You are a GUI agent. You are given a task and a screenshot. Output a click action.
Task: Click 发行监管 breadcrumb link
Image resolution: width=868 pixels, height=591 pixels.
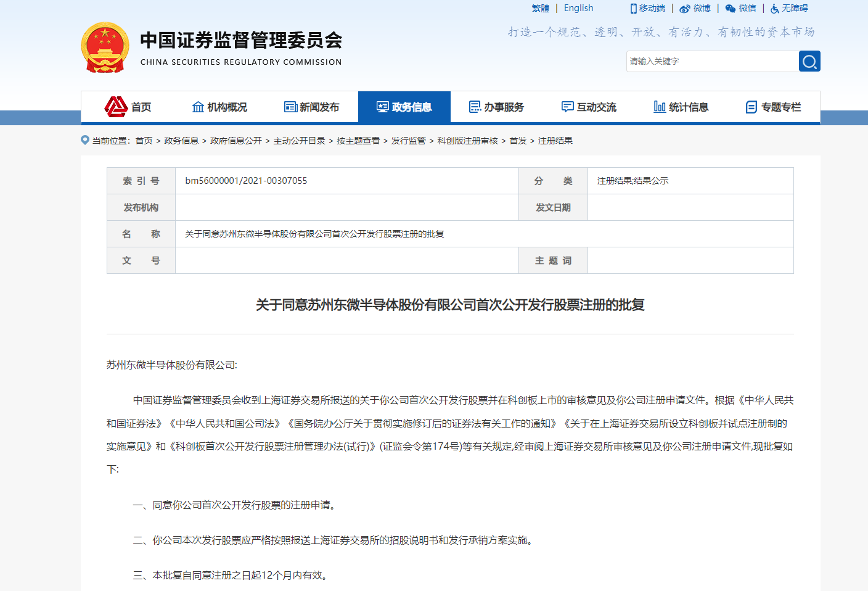[408, 141]
